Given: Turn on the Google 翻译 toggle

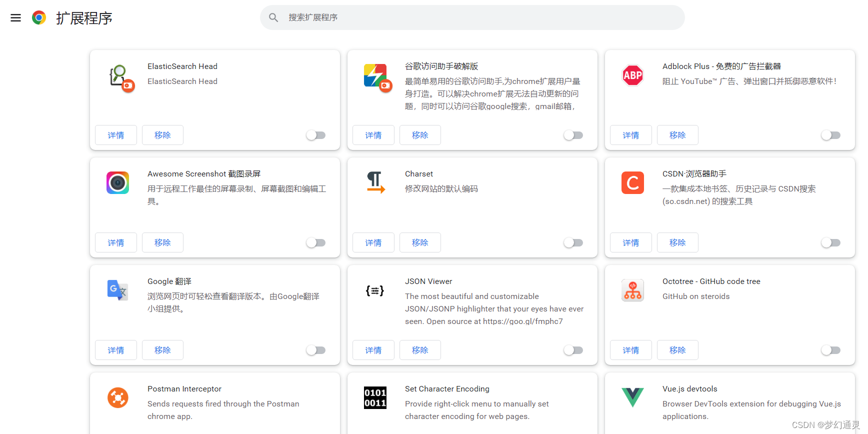Looking at the screenshot, I should [x=316, y=350].
